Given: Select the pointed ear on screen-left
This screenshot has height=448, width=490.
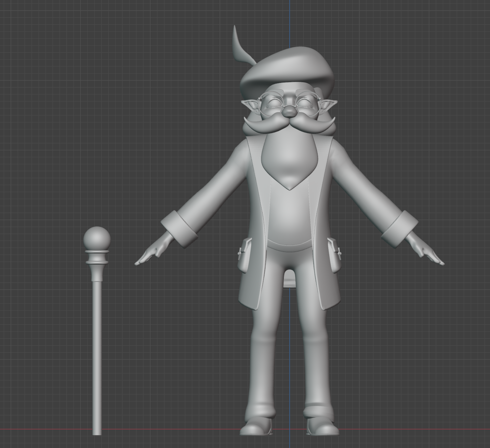Looking at the screenshot, I should (x=250, y=103).
